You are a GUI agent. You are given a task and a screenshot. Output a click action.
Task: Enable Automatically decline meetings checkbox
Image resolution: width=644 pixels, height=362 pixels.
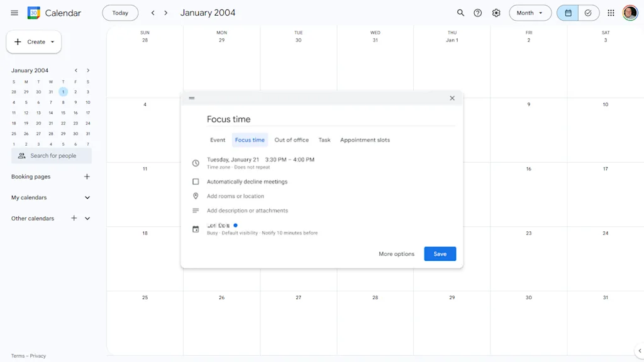[196, 182]
